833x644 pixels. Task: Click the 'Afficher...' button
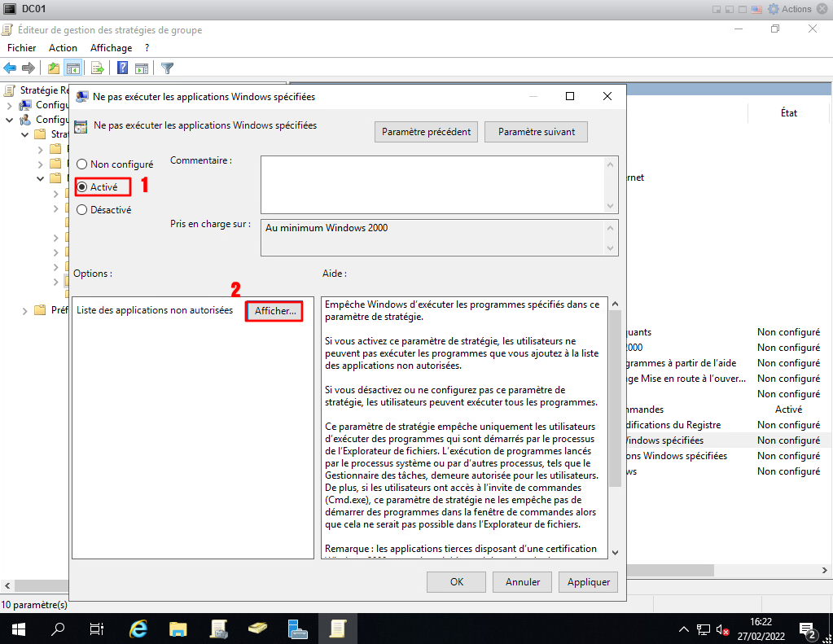[x=274, y=310]
